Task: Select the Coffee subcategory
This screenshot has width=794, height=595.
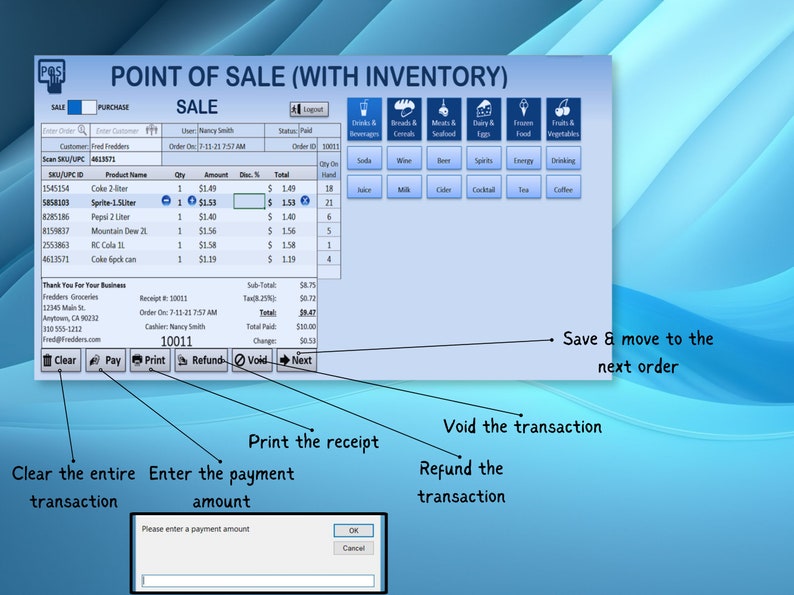Action: 563,189
